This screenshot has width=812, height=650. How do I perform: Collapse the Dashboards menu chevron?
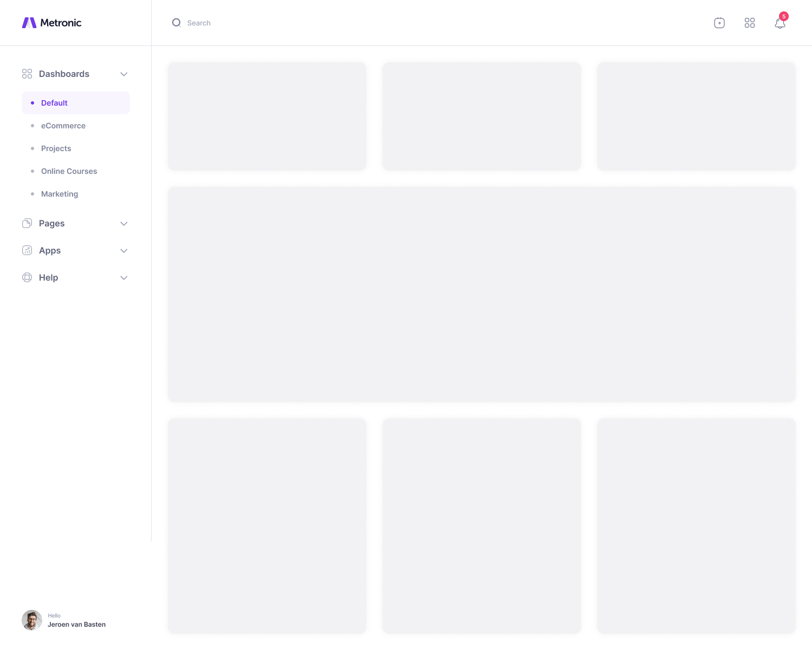tap(124, 74)
